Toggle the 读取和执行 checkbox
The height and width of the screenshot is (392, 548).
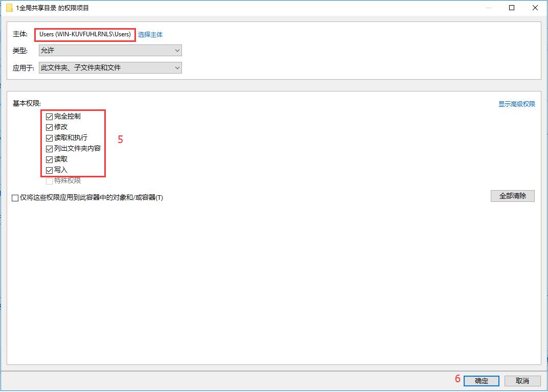click(49, 137)
